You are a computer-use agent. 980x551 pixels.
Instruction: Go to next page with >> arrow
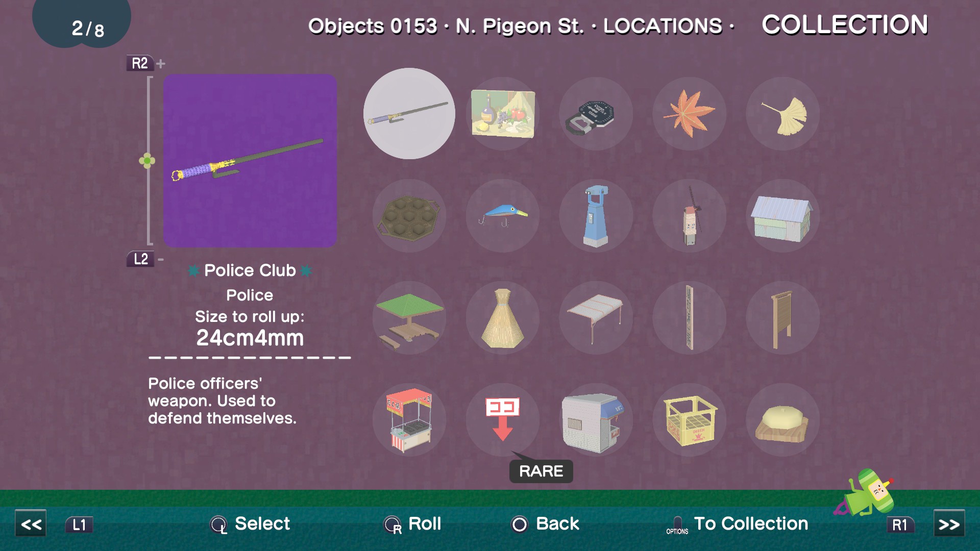pos(949,524)
